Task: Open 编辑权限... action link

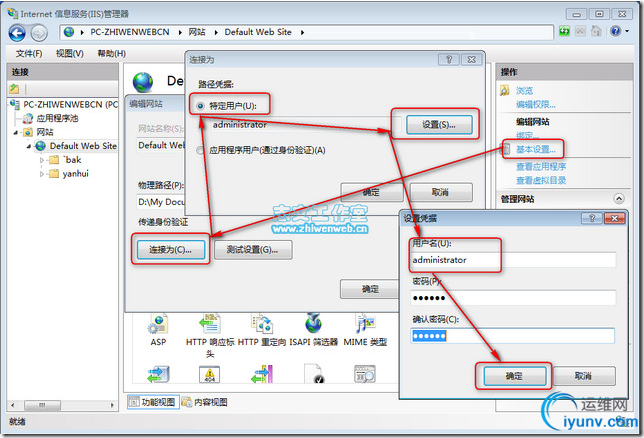Action: point(536,105)
